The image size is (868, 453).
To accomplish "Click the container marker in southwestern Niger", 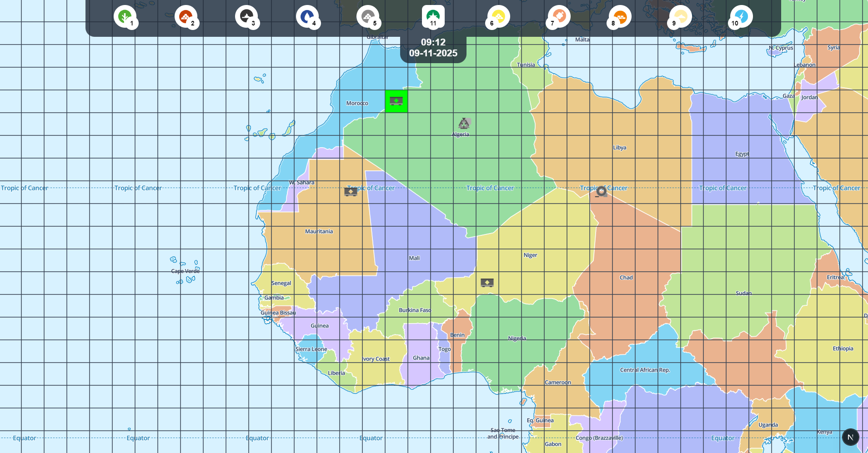I will [487, 283].
